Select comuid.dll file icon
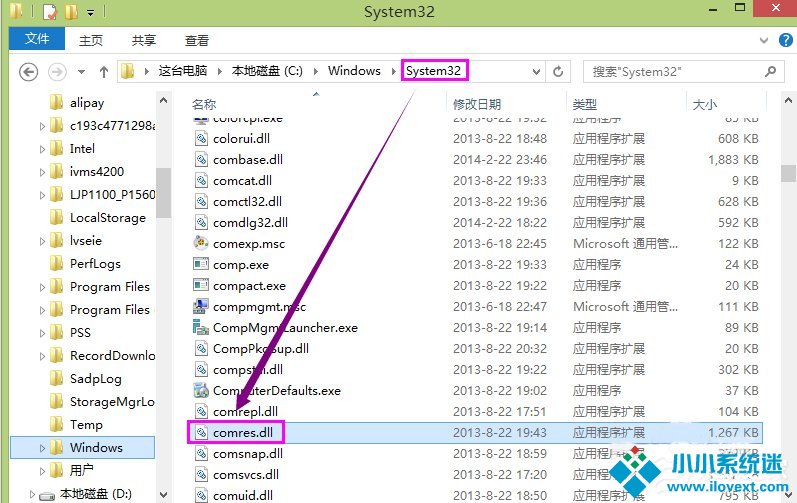 tap(201, 495)
